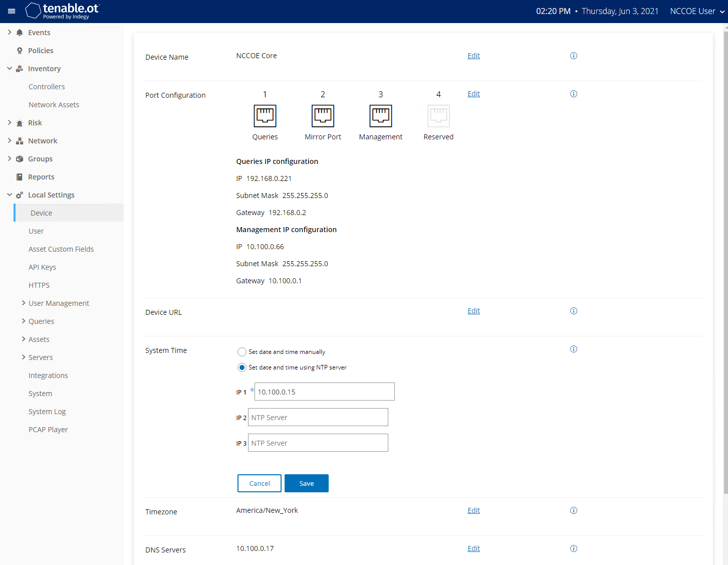The width and height of the screenshot is (728, 565).
Task: Open Controllers under Inventory
Action: [47, 87]
